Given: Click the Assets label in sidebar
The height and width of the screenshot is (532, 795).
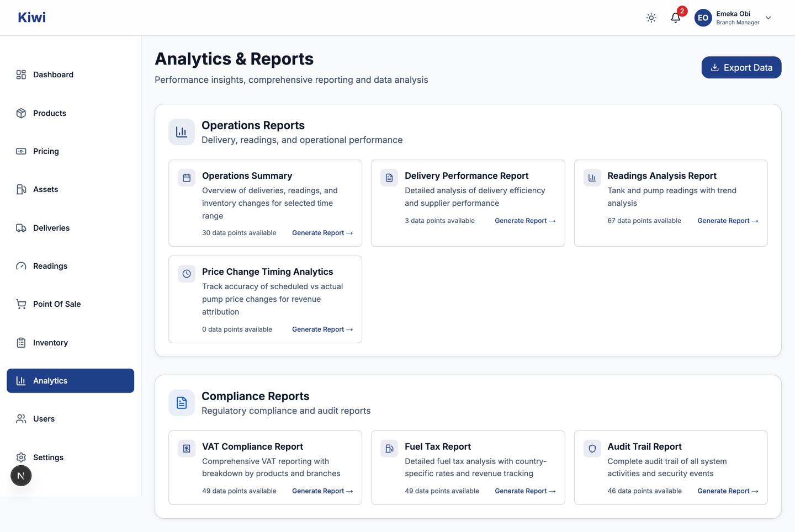Looking at the screenshot, I should 45,189.
